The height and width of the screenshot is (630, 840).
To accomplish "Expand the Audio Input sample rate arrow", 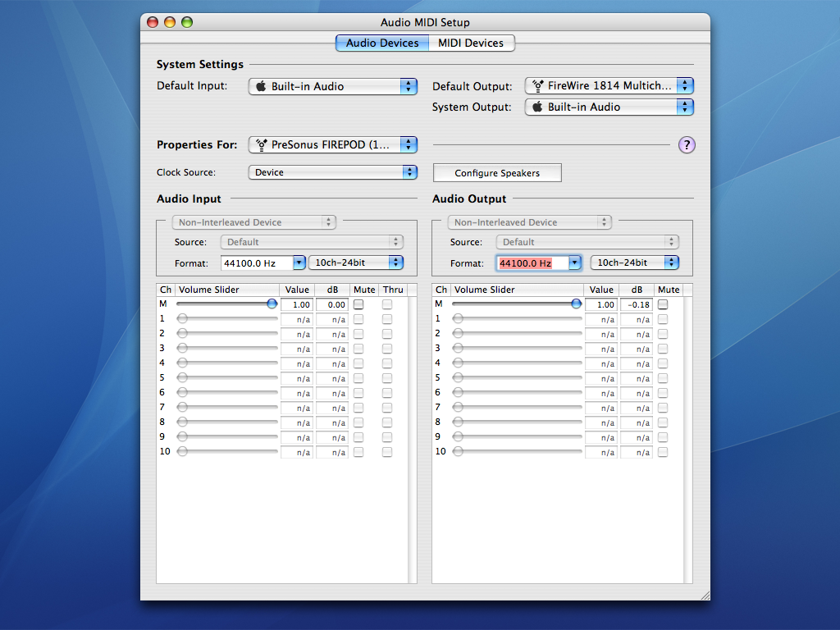I will point(299,262).
